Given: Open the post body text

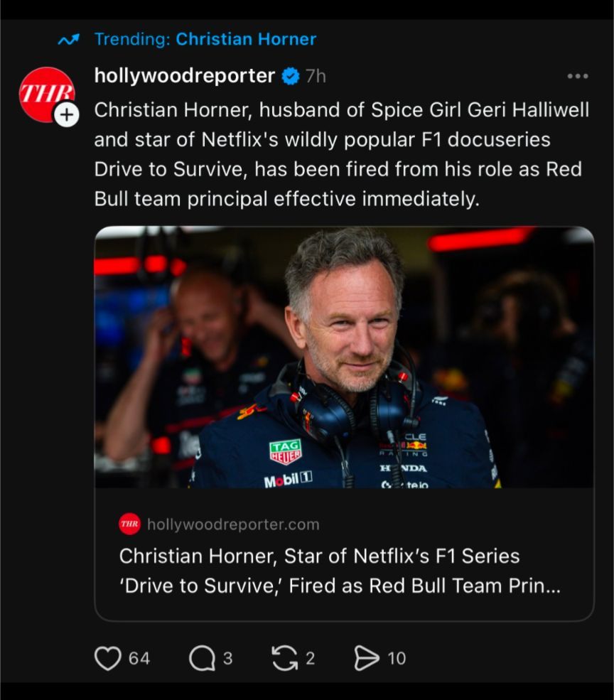Looking at the screenshot, I should coord(342,154).
